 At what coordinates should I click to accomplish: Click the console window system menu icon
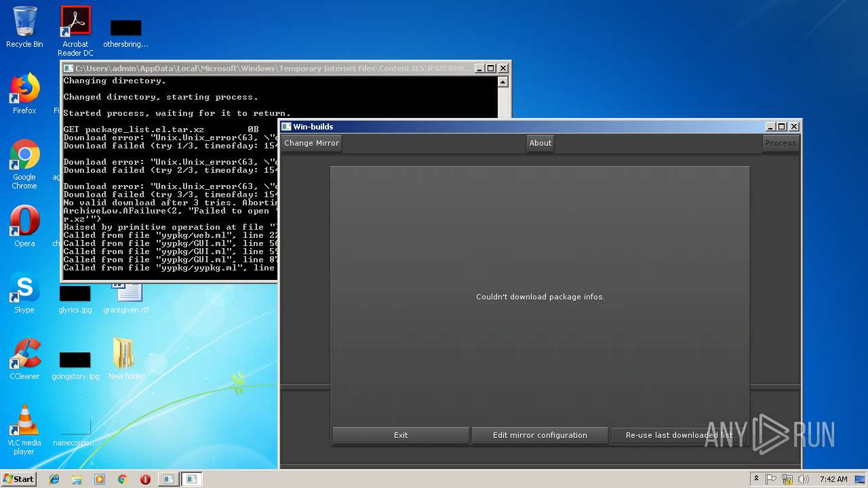68,68
